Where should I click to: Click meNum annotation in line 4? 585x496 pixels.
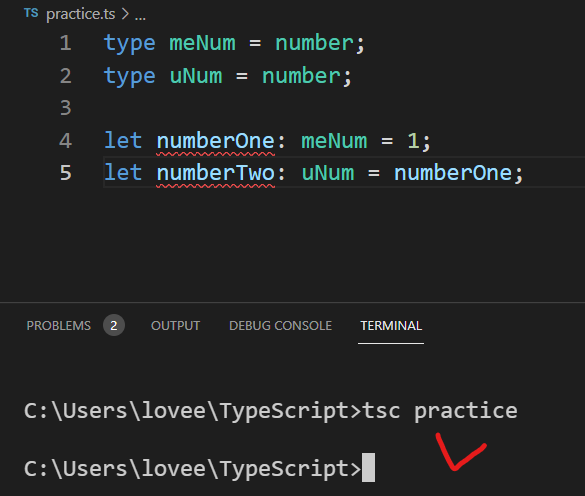[334, 141]
